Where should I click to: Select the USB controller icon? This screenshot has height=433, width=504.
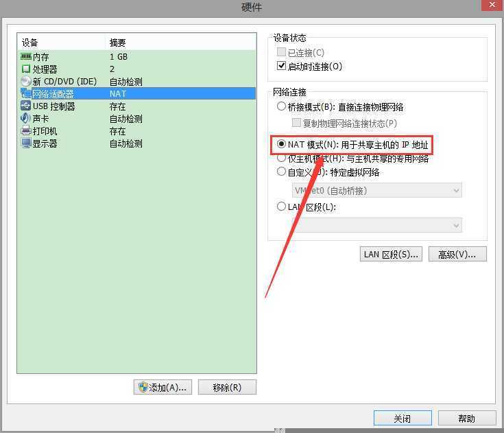26,106
